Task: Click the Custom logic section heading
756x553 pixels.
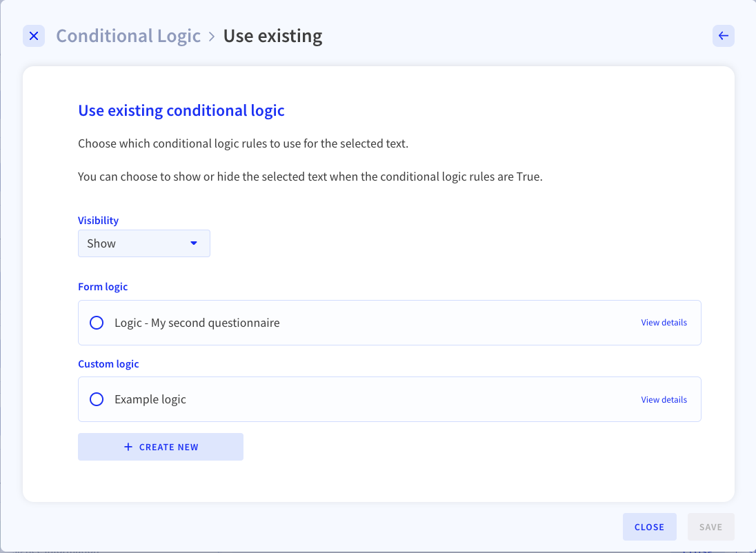Action: pyautogui.click(x=108, y=363)
